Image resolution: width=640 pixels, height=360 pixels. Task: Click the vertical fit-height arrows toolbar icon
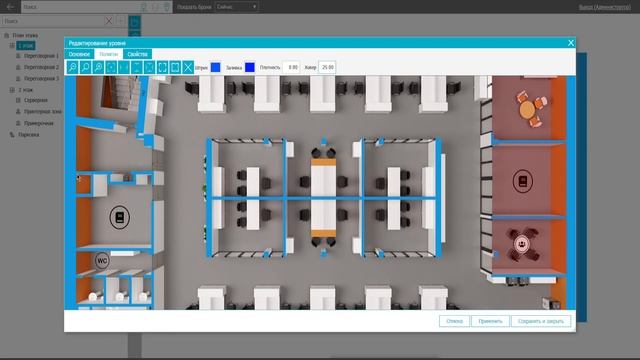137,67
